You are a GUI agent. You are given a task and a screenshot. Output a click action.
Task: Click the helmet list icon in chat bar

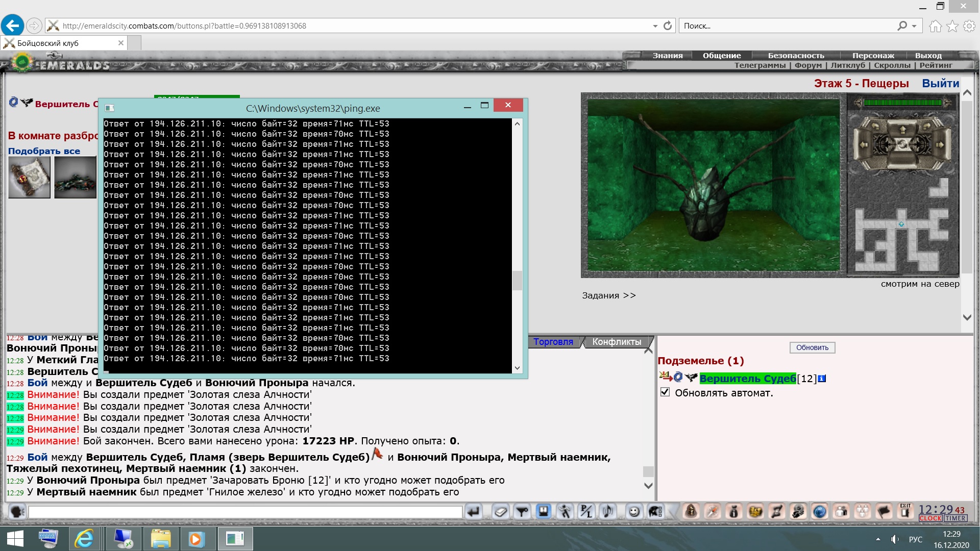pyautogui.click(x=655, y=511)
